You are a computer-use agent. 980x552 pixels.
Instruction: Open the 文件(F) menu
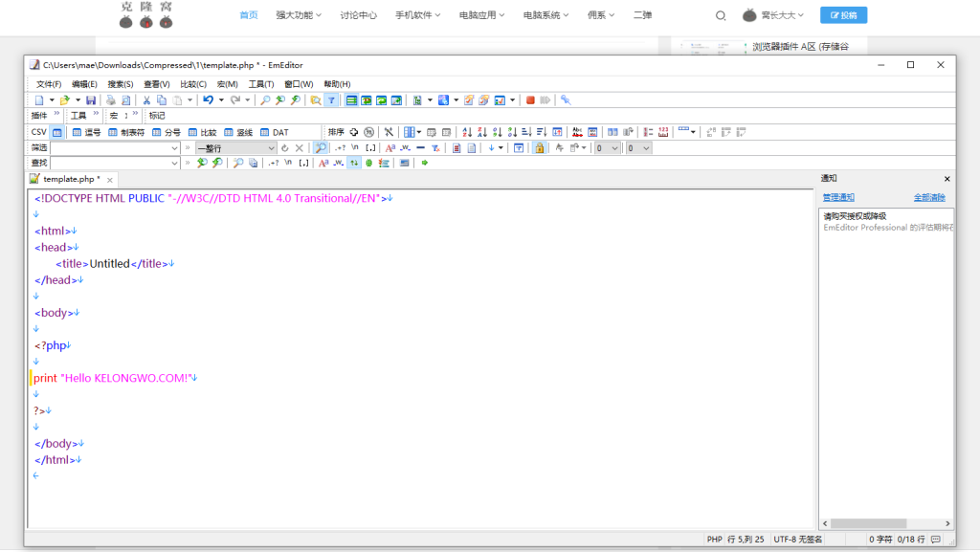click(x=49, y=84)
